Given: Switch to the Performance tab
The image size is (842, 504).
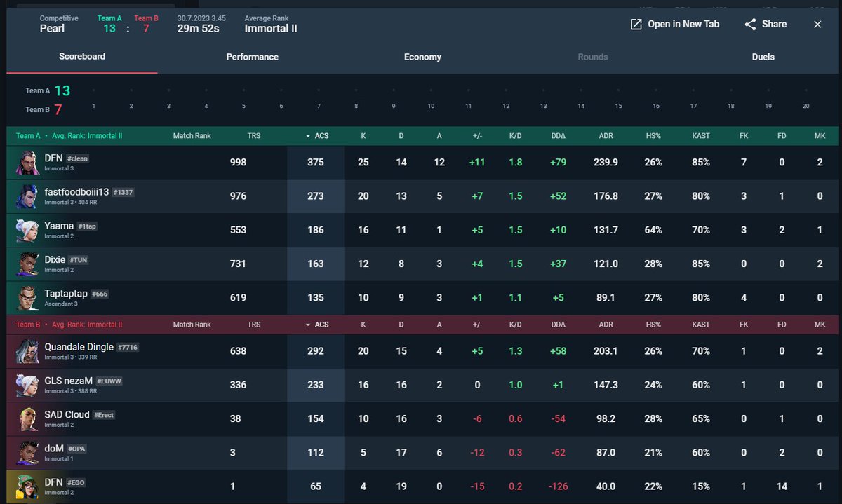Looking at the screenshot, I should click(253, 57).
